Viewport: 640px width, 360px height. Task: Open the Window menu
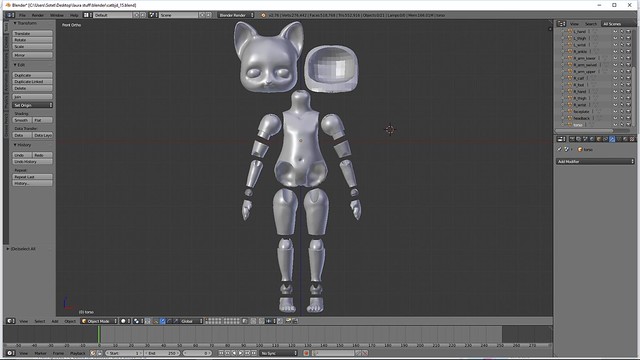pyautogui.click(x=57, y=15)
